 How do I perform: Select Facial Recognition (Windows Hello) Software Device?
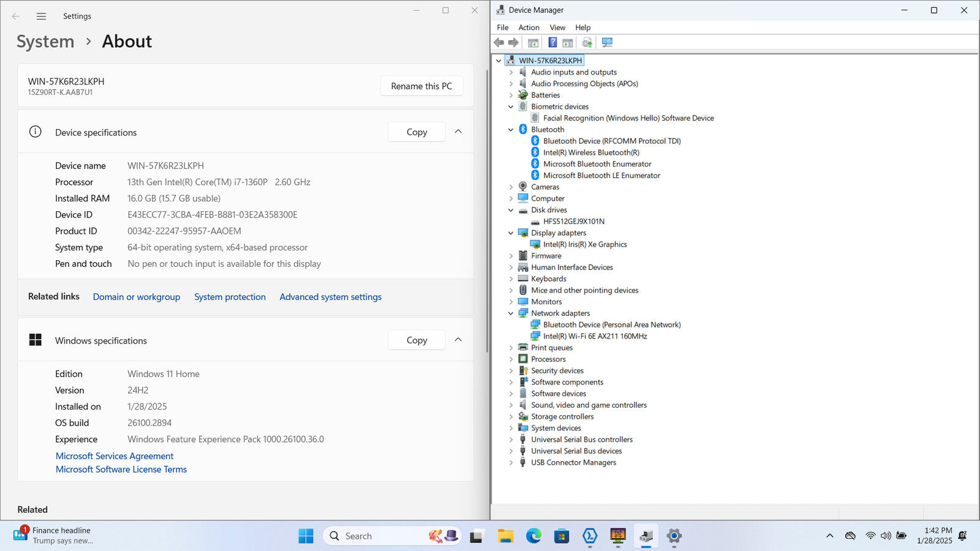tap(628, 118)
